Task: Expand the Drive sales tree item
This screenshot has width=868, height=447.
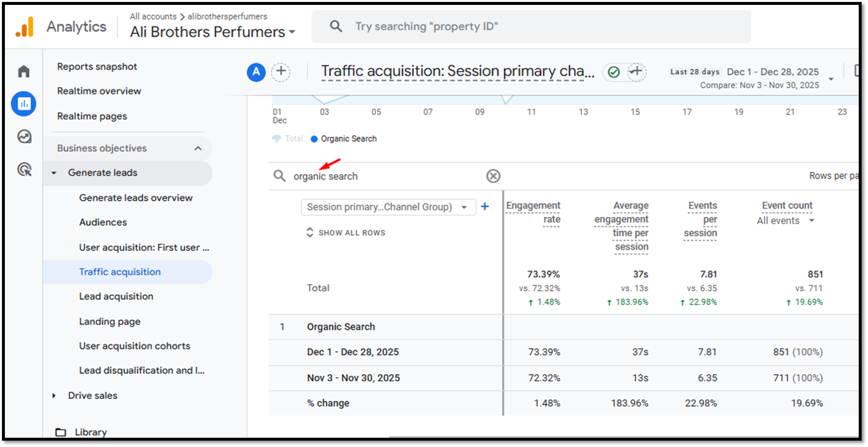Action: (x=54, y=396)
